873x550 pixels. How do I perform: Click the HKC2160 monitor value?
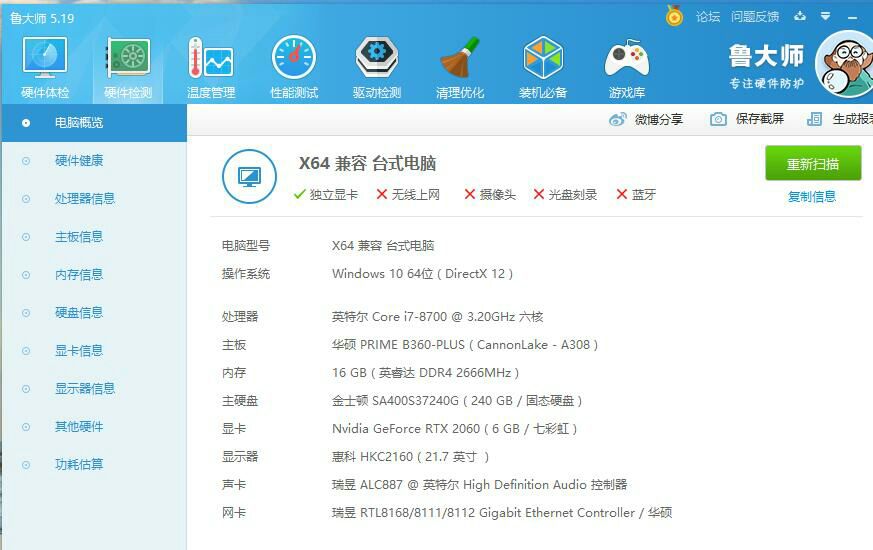tap(411, 456)
